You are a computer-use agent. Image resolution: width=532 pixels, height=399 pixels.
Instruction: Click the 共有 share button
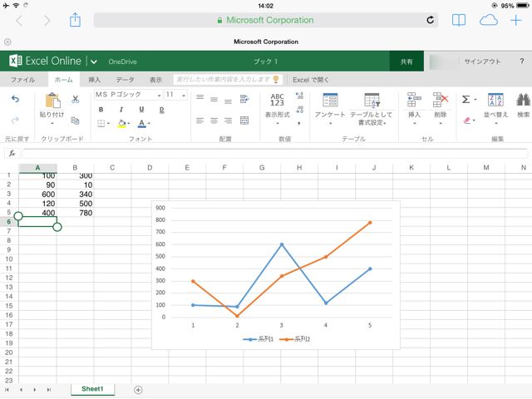[x=406, y=62]
